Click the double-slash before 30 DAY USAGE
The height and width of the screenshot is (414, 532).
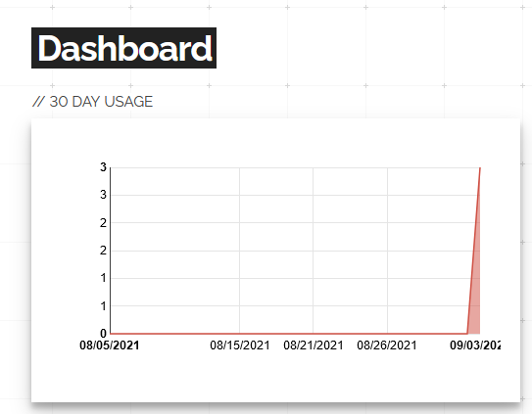[38, 102]
